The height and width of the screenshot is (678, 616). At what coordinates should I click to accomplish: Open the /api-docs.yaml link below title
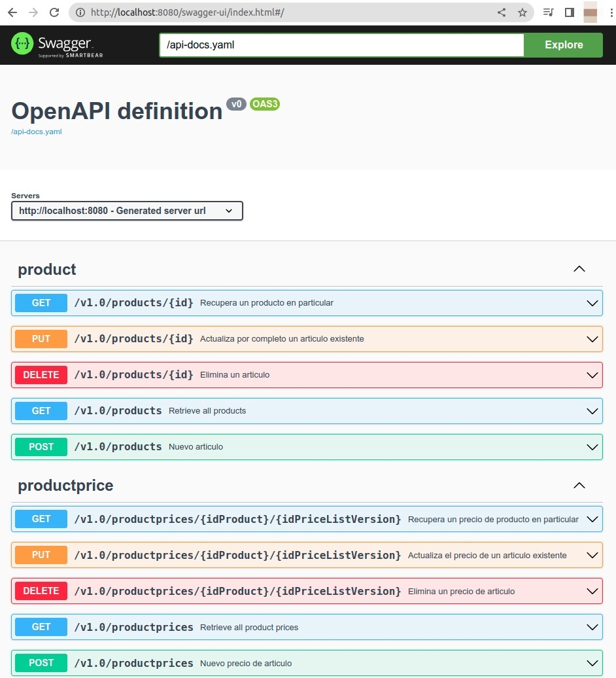point(36,132)
